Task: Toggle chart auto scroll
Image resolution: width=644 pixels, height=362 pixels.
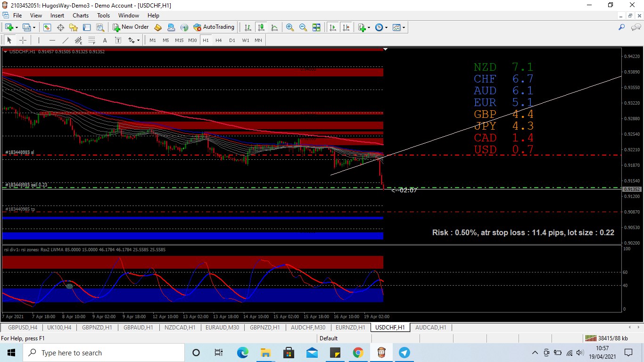Action: 333,27
